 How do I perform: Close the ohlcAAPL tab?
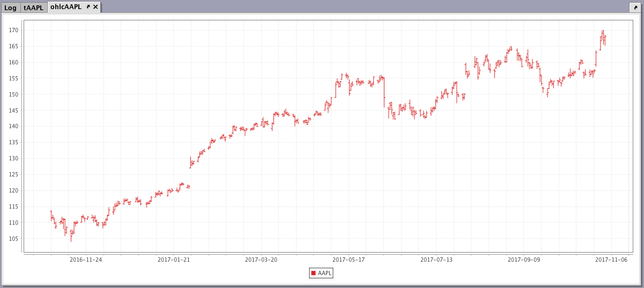click(x=95, y=7)
